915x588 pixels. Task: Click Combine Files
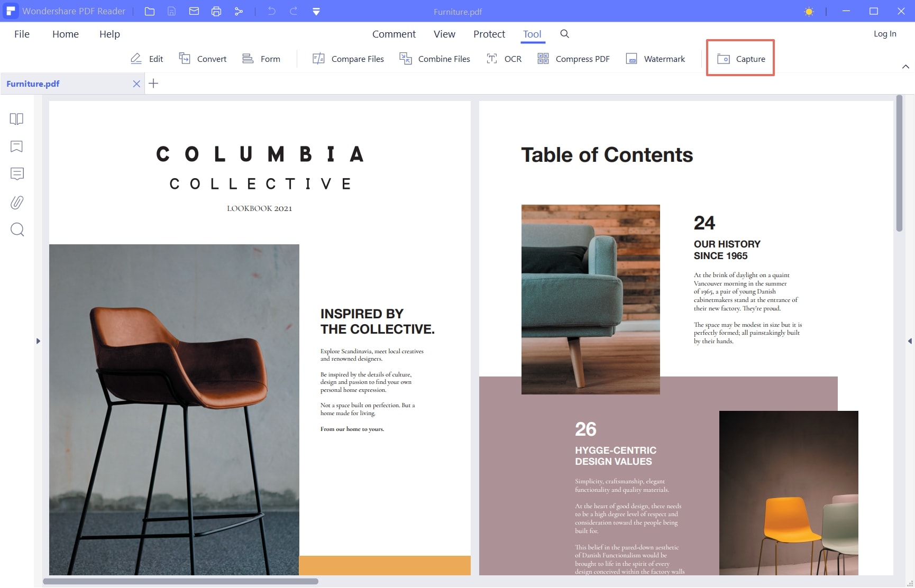coord(435,59)
